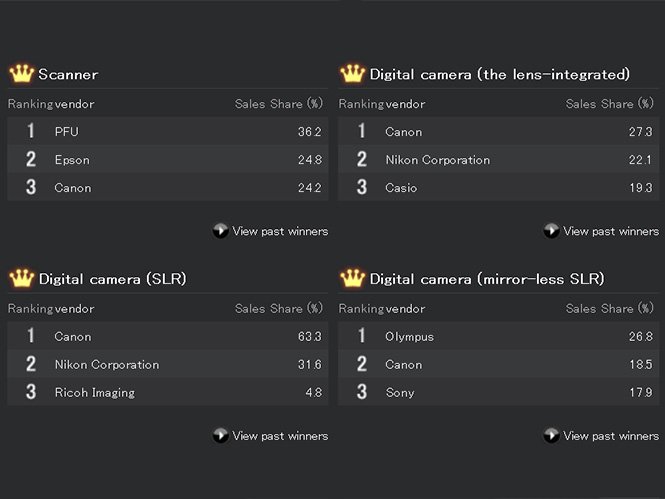Click arrow icon under the Scanner table
The height and width of the screenshot is (499, 665).
click(x=220, y=231)
